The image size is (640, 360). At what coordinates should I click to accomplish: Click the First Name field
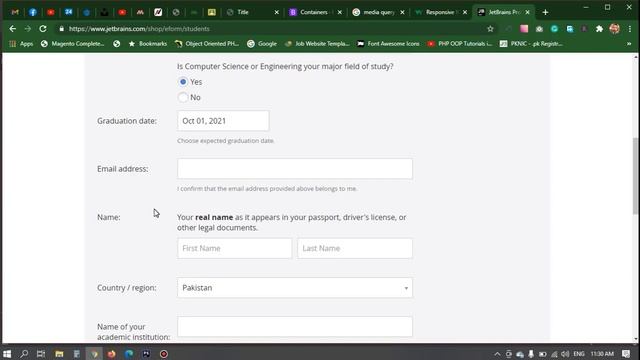point(235,248)
